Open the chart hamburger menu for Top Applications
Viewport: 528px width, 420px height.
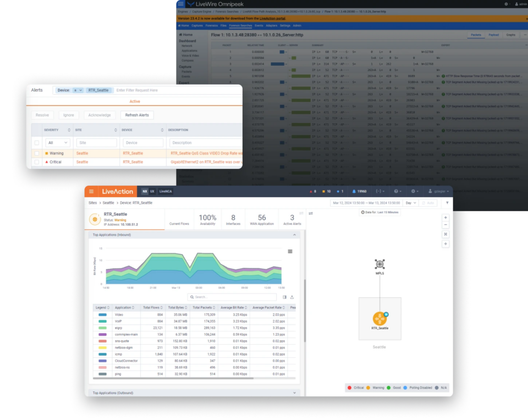point(290,251)
